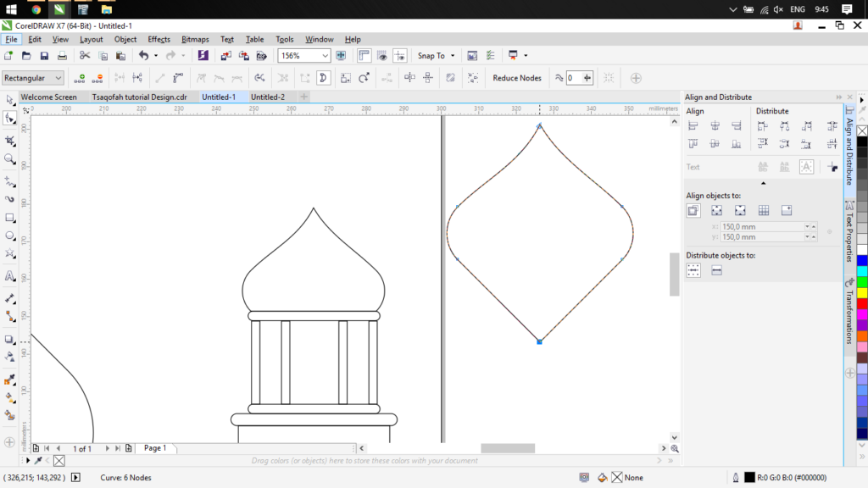
Task: Select the Zoom tool in toolbox
Action: [x=10, y=158]
